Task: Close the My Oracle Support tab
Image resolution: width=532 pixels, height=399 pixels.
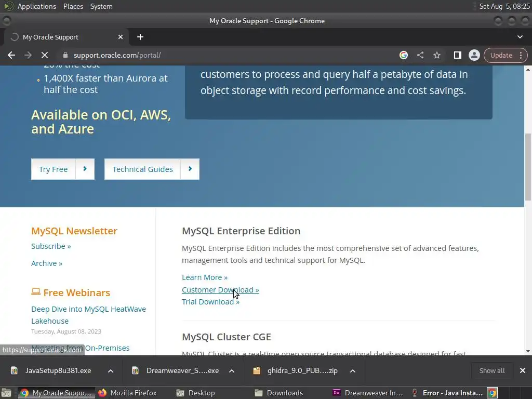Action: [x=121, y=37]
